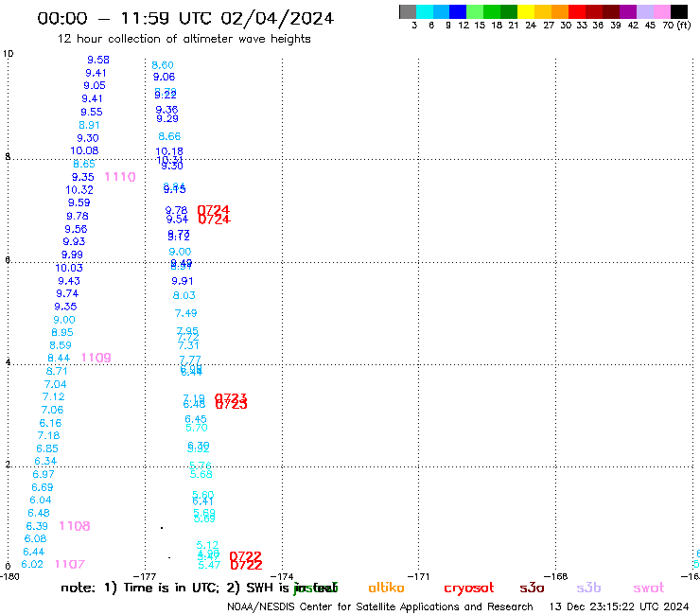
Task: Click subtitle '12 hour collection of altimeter wave heights'
Action: pos(184,39)
